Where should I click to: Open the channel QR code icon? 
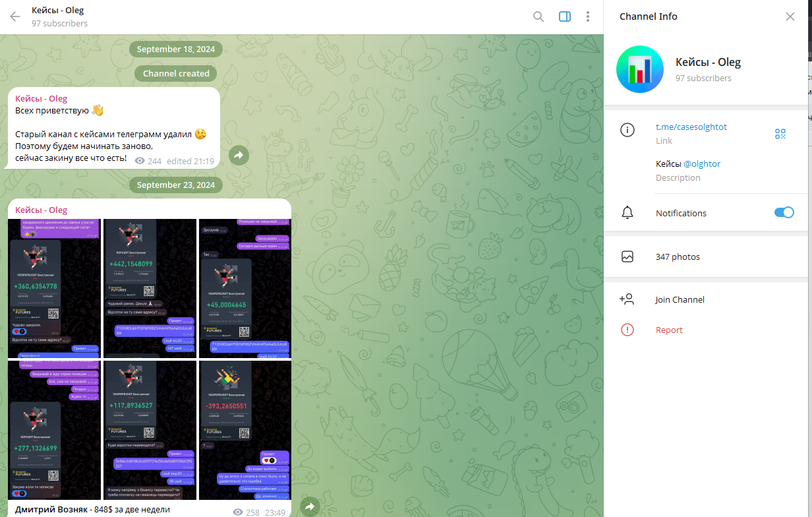(x=780, y=134)
